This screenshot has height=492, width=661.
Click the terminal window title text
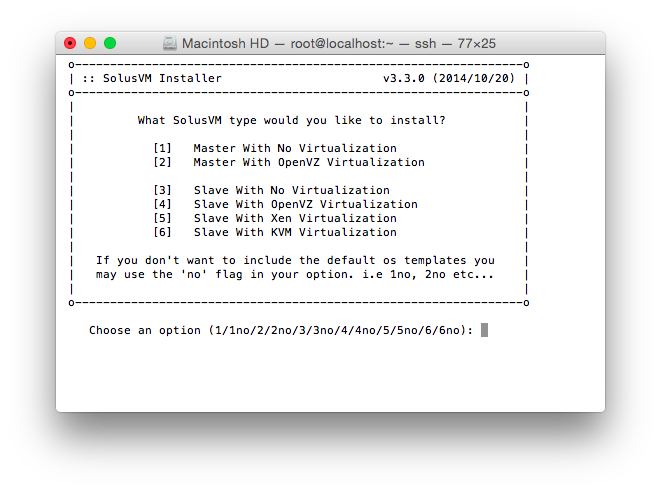tap(340, 44)
